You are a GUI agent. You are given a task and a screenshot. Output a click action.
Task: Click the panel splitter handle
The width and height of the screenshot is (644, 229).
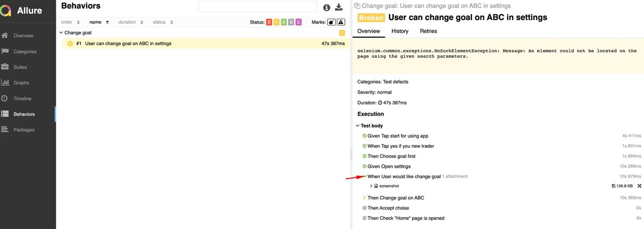coord(351,154)
